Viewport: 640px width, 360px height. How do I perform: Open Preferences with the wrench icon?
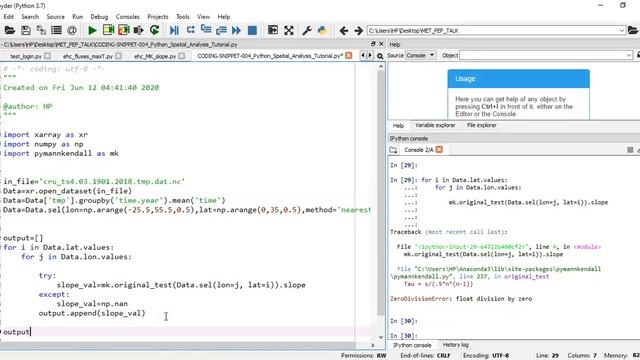pos(307,30)
